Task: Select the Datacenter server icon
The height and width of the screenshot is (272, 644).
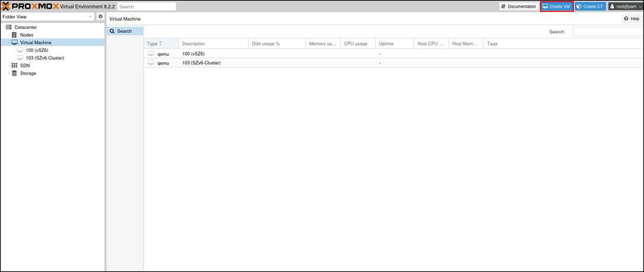Action: pyautogui.click(x=9, y=27)
